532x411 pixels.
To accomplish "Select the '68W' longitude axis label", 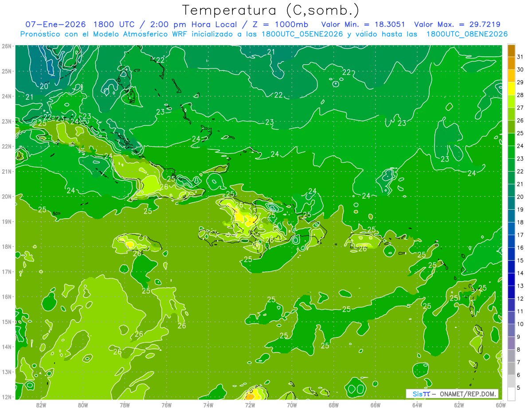I will click(x=334, y=405).
